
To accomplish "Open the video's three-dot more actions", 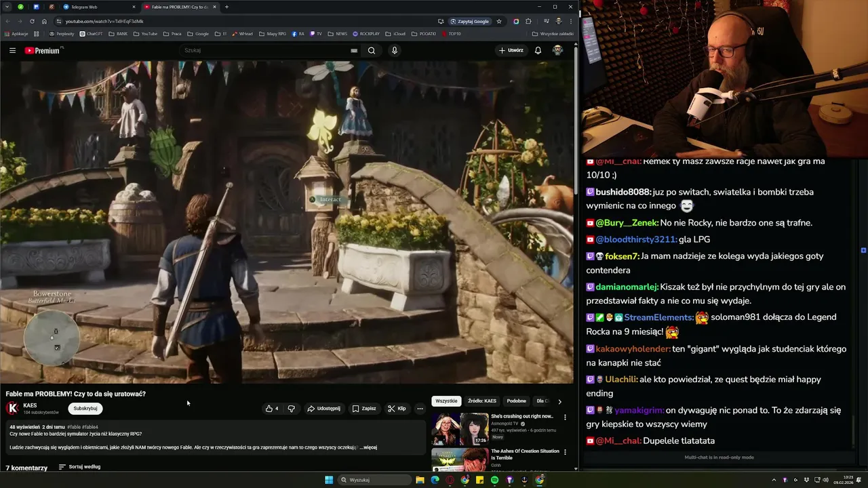I will pos(420,409).
